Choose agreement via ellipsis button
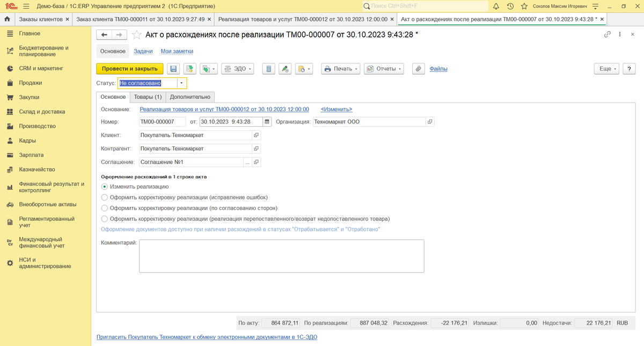The image size is (644, 346). (x=247, y=162)
